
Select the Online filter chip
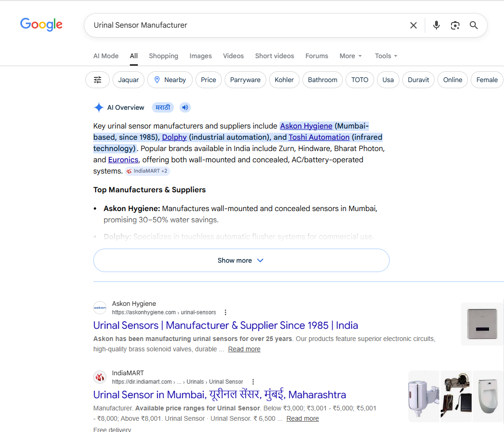click(x=452, y=80)
